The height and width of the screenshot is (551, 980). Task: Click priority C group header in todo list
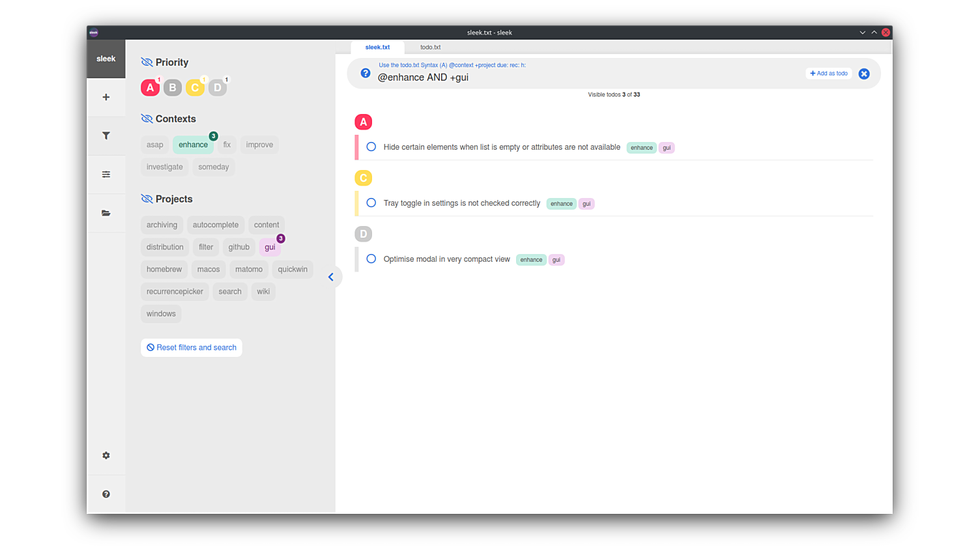pyautogui.click(x=364, y=178)
